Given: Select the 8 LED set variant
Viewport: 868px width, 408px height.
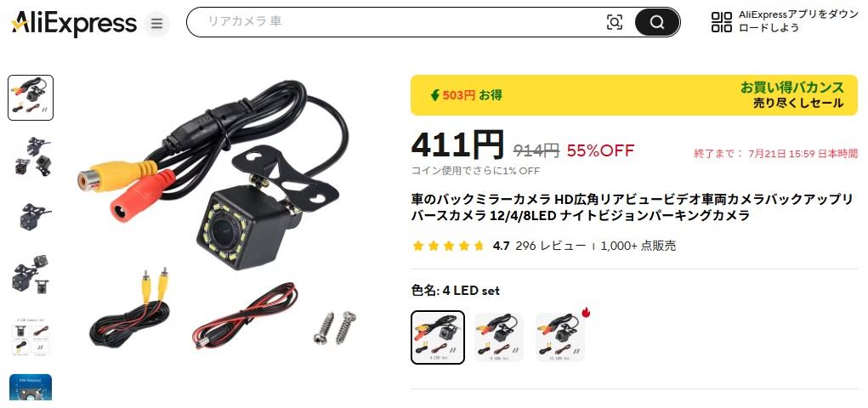Looking at the screenshot, I should click(x=499, y=337).
